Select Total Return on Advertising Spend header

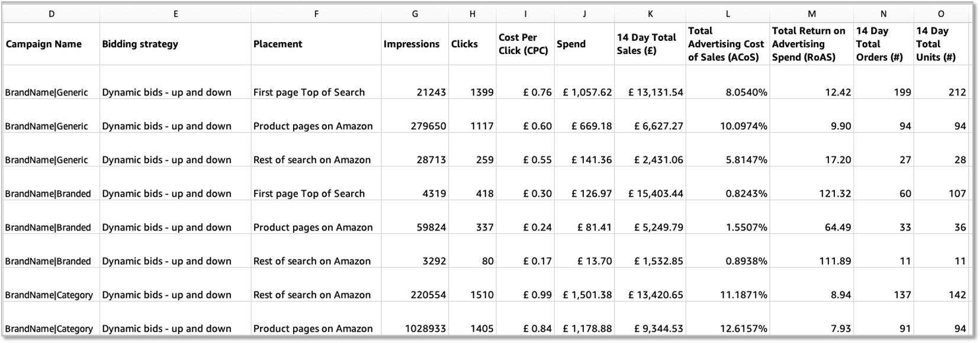click(809, 44)
